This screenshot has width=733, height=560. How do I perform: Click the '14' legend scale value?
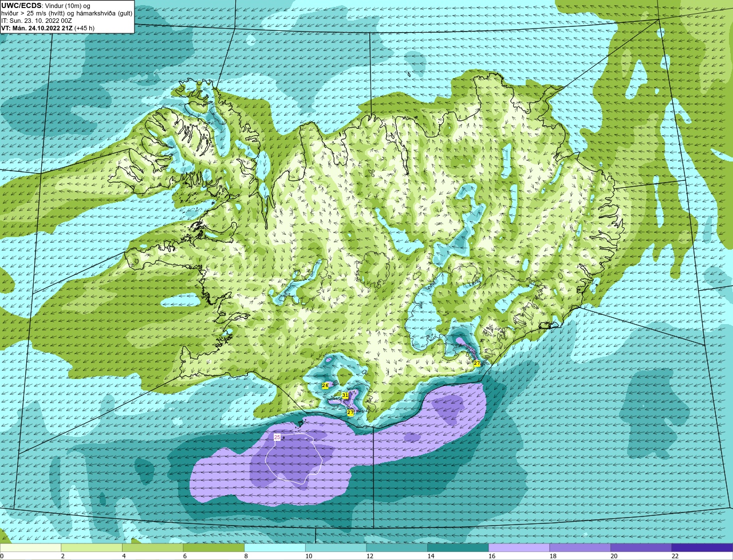(431, 556)
